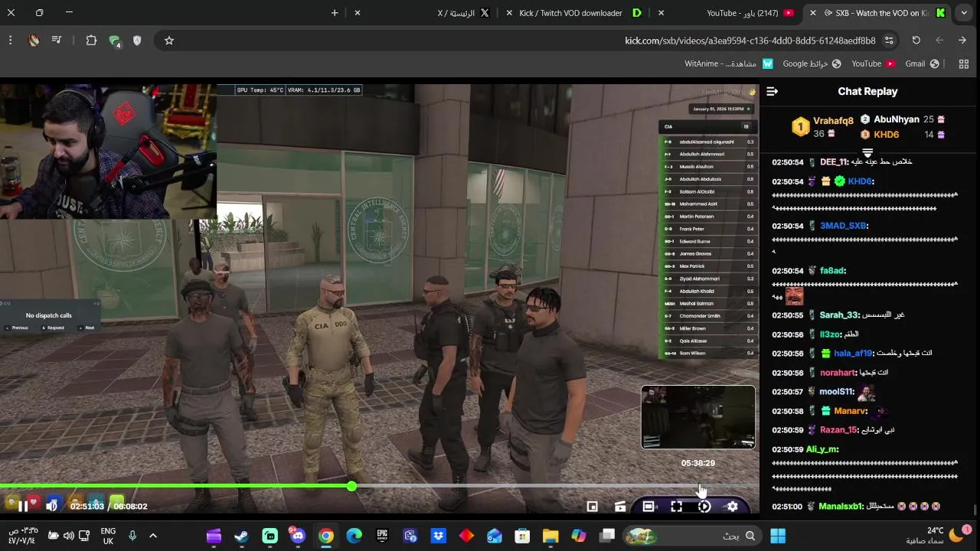Open Microsoft Edge from taskbar

[x=354, y=536]
